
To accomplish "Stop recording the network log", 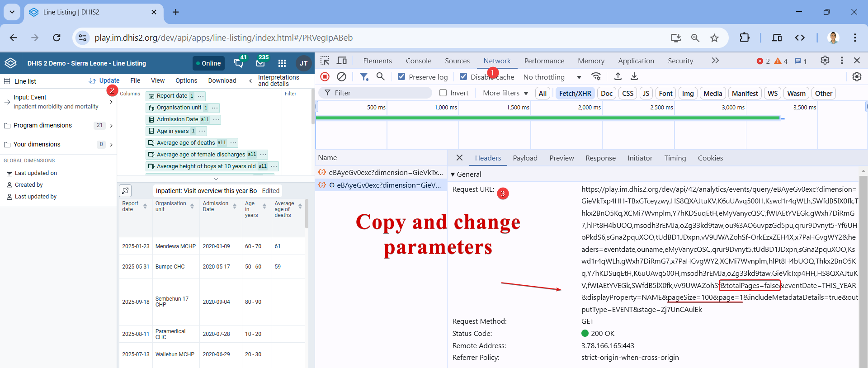I will pyautogui.click(x=325, y=77).
